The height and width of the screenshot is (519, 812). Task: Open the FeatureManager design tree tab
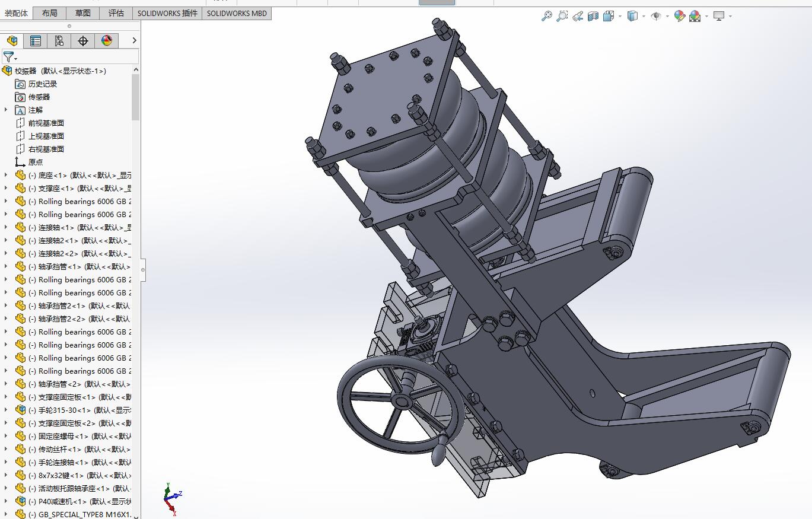point(12,40)
